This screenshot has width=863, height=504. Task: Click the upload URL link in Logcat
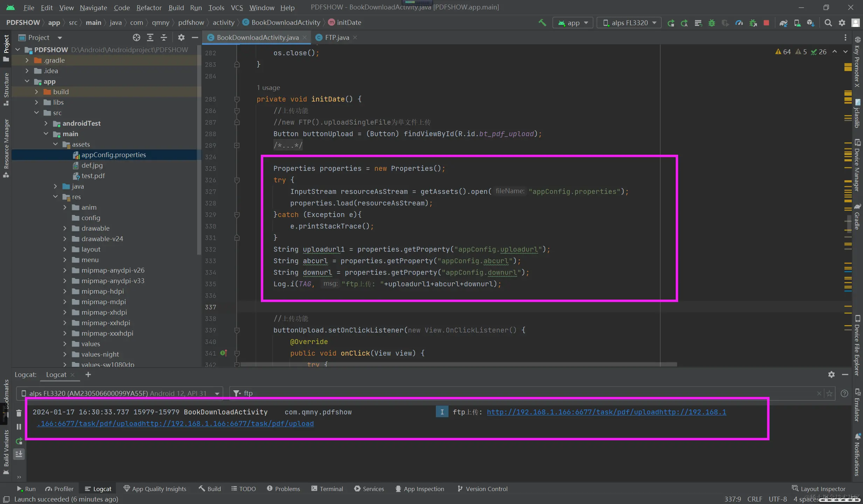(606, 412)
